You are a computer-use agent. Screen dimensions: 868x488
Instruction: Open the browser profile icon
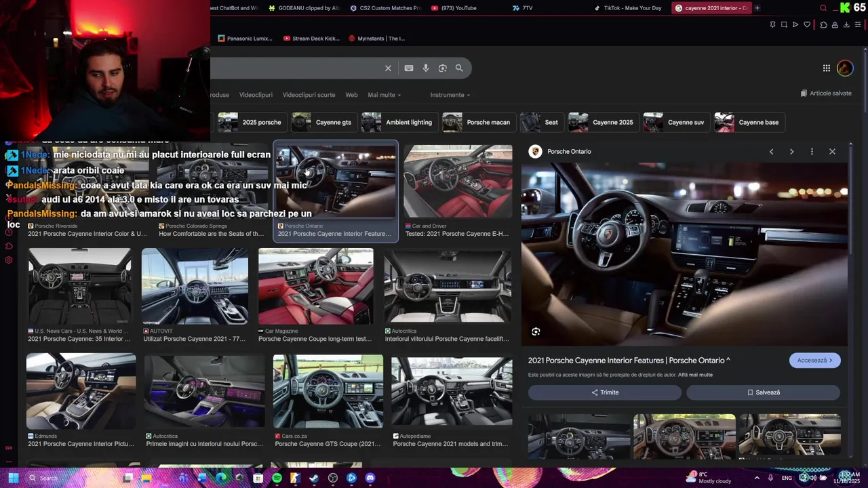pos(835,24)
